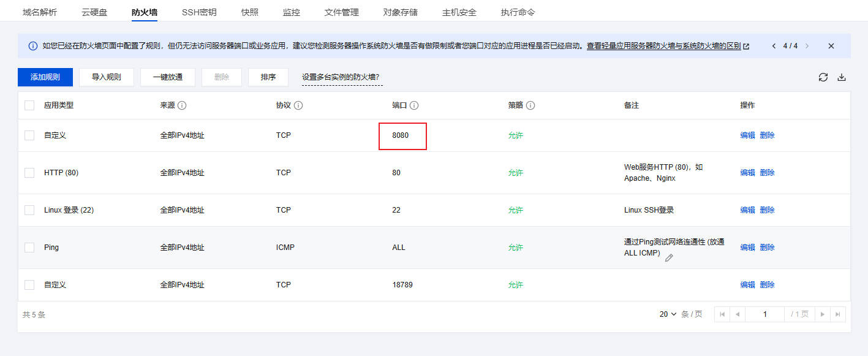Click the info icon next to 协议
868x356 pixels.
(298, 105)
